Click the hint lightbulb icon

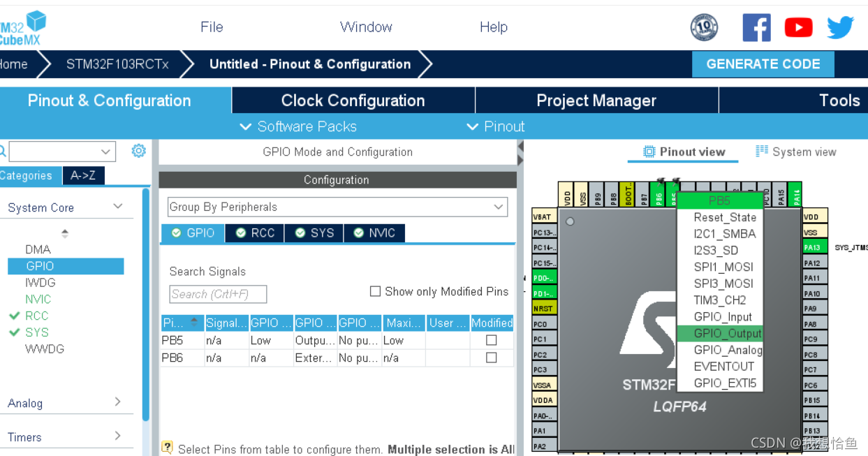coord(167,448)
